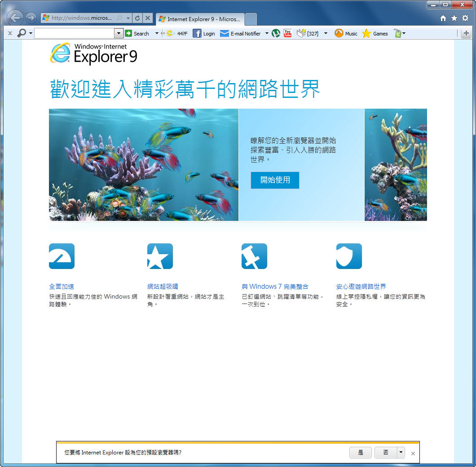Open Favorites with the star icon
This screenshot has height=467, width=476.
click(454, 18)
